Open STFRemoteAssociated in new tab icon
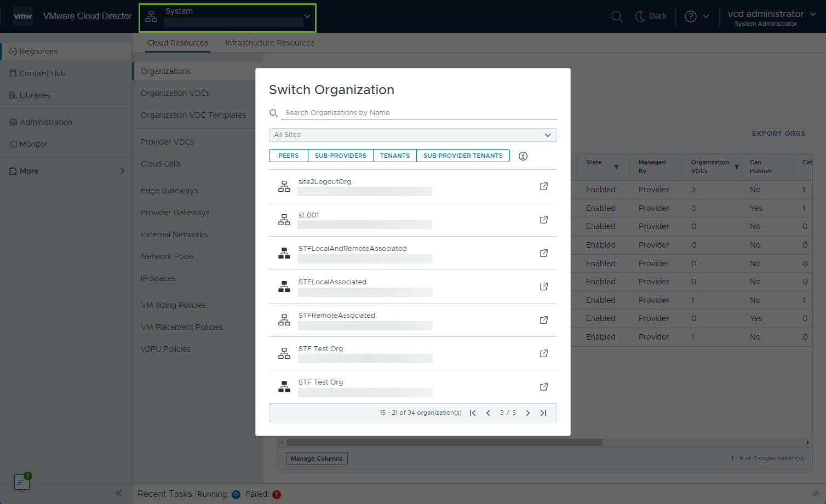 click(544, 320)
